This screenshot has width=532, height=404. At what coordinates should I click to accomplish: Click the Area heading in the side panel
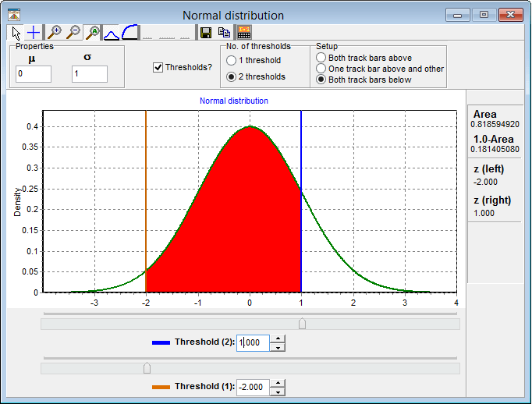pos(485,114)
